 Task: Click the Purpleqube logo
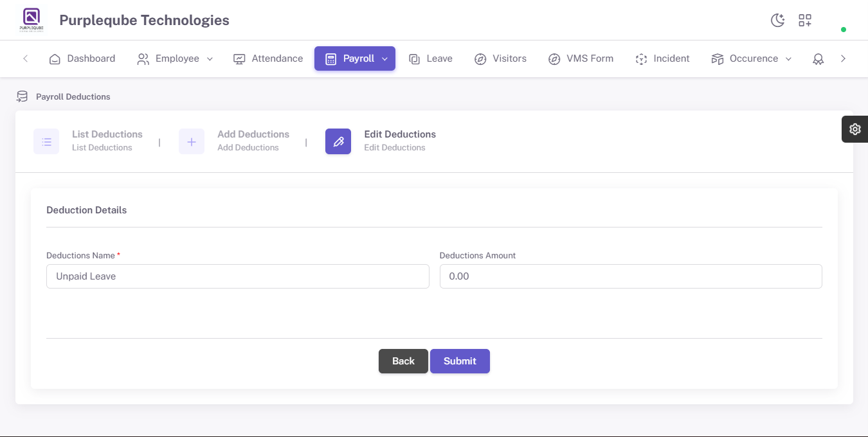(x=32, y=20)
